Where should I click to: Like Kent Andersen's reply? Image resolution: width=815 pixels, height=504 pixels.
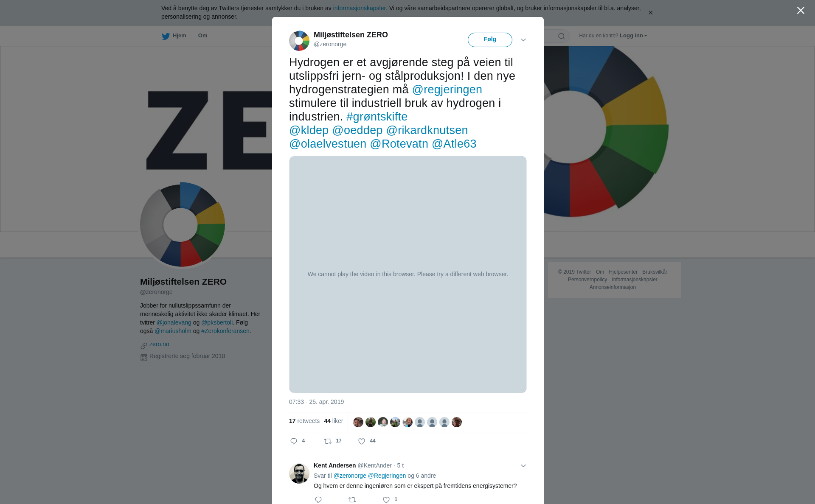click(386, 500)
